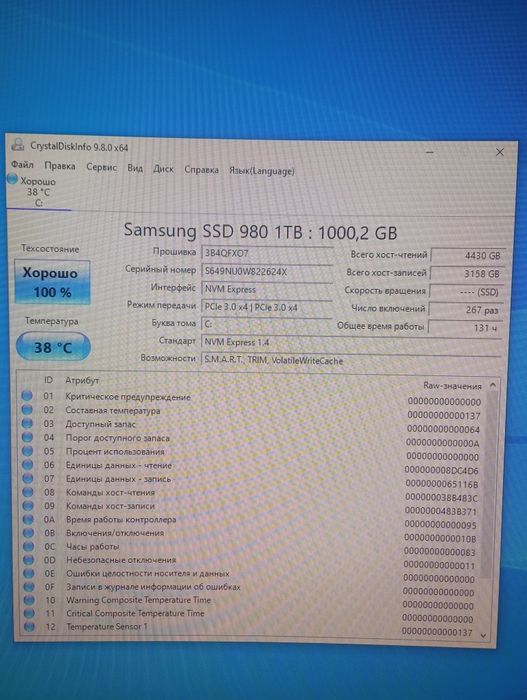Click power on hours value 131 ч
Screen dimensions: 527x700
pos(464,328)
